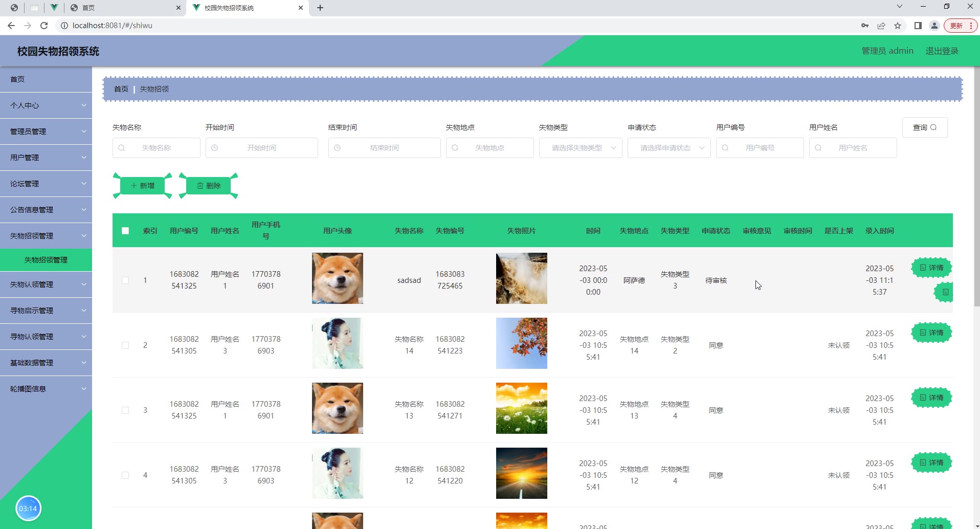Click the search icon in 用户编号 field
The height and width of the screenshot is (529, 980).
[x=725, y=148]
